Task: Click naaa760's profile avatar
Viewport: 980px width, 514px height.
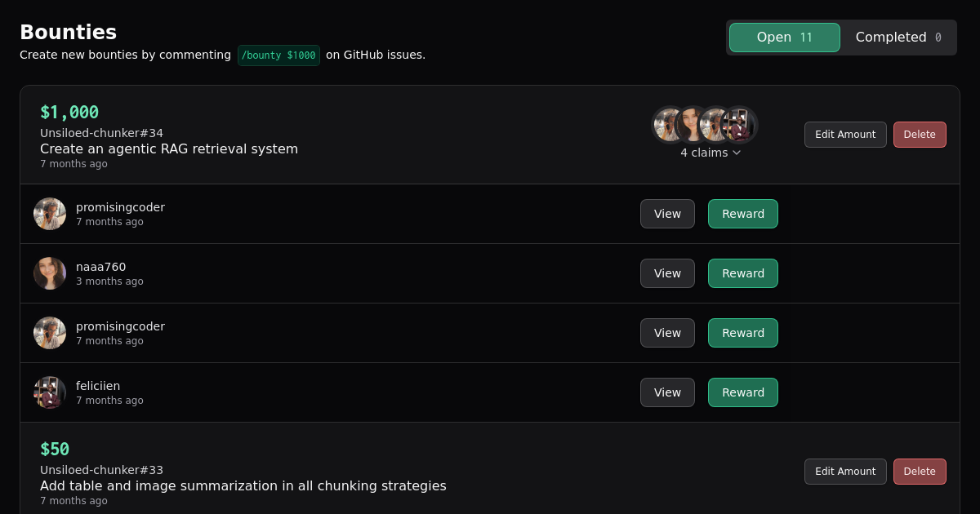Action: (x=50, y=273)
